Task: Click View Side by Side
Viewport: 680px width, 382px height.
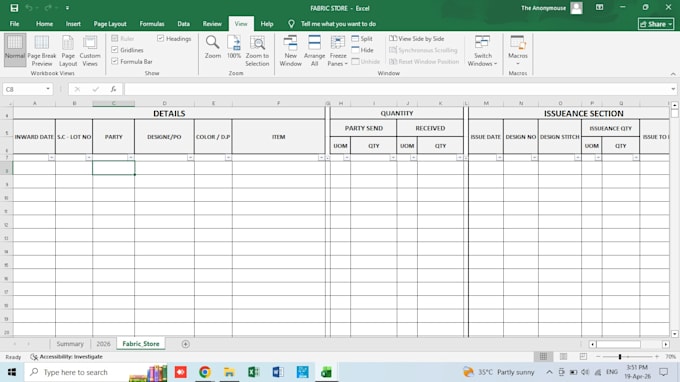Action: [416, 39]
